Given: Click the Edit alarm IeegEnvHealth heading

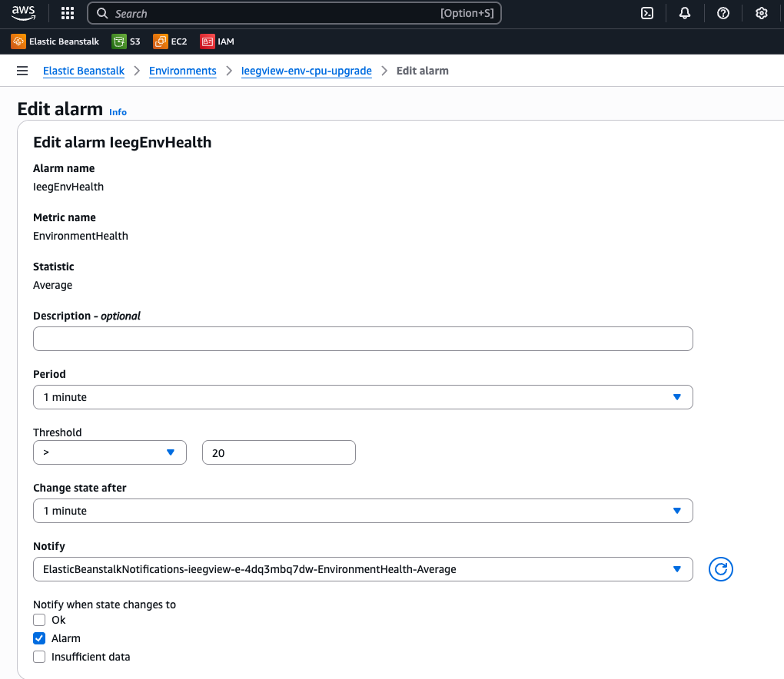Looking at the screenshot, I should [122, 142].
